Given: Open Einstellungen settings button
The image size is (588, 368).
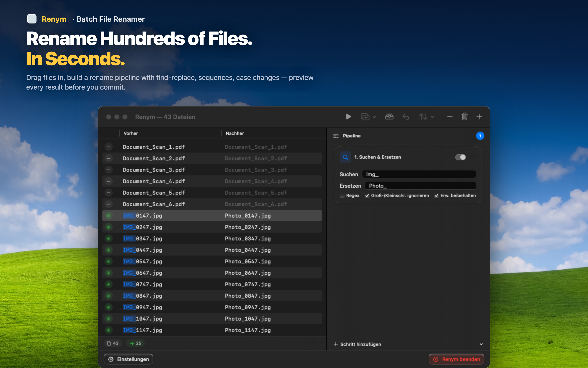Looking at the screenshot, I should coord(128,359).
